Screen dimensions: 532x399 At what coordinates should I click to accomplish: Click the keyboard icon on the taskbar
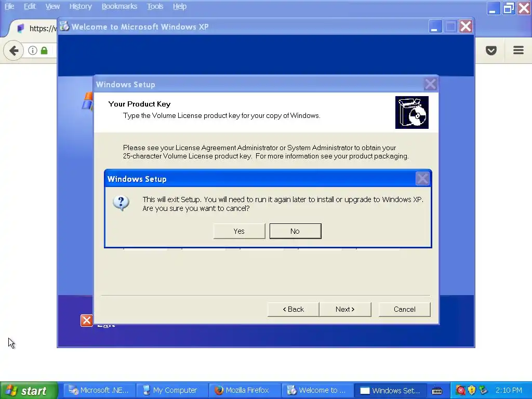(437, 391)
